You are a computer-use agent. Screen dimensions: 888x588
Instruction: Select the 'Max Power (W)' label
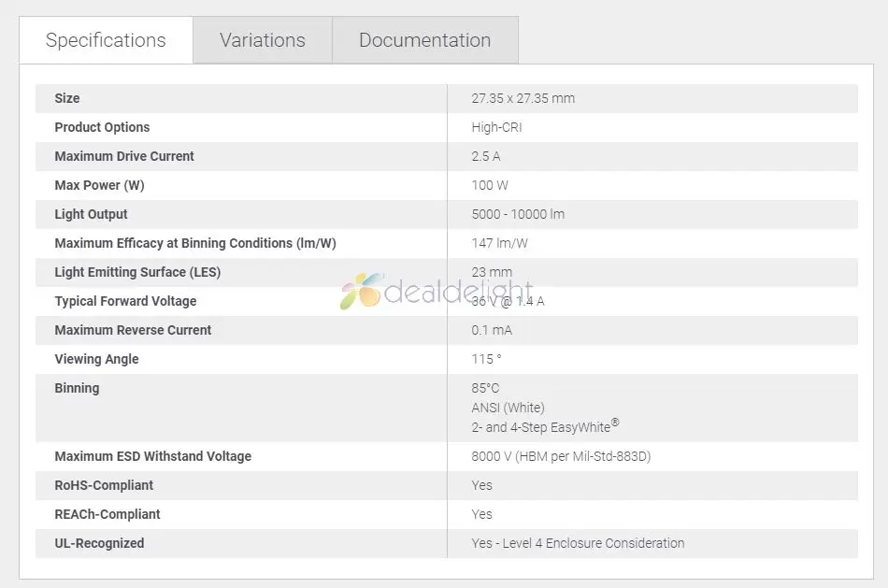click(99, 185)
